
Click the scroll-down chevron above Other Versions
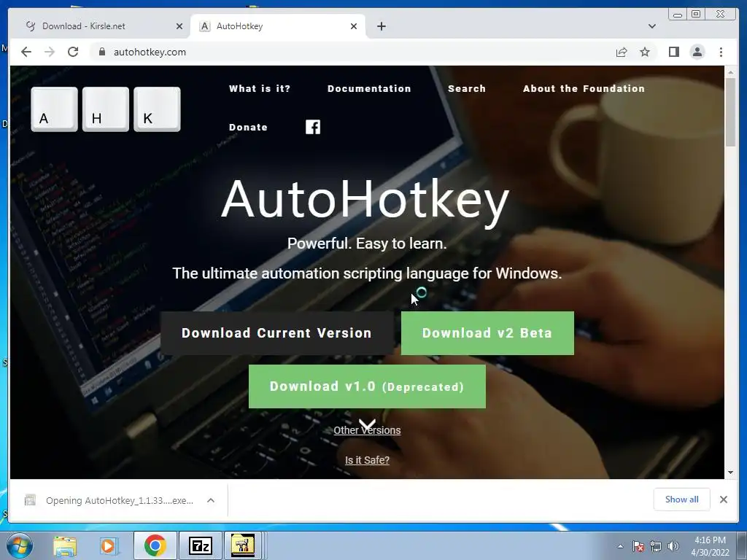(367, 424)
